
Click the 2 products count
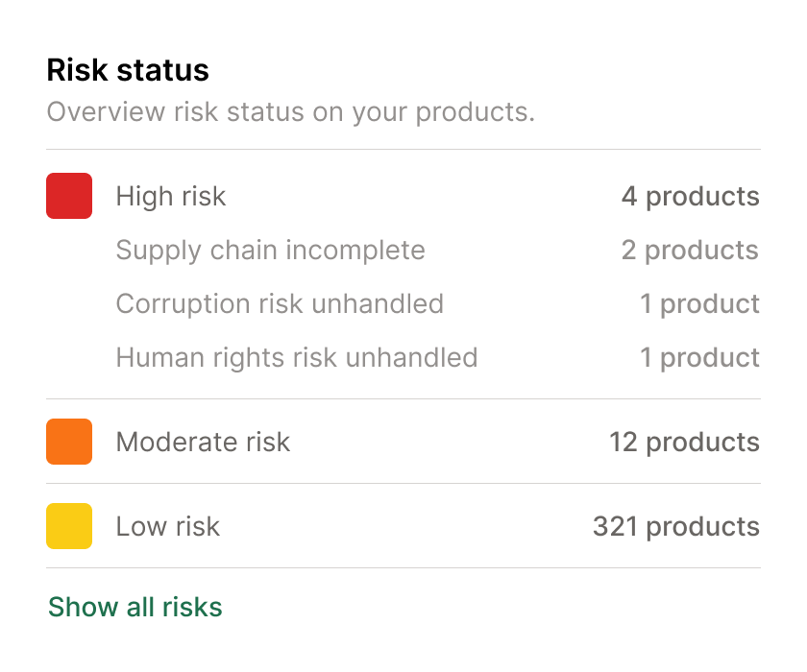(690, 251)
